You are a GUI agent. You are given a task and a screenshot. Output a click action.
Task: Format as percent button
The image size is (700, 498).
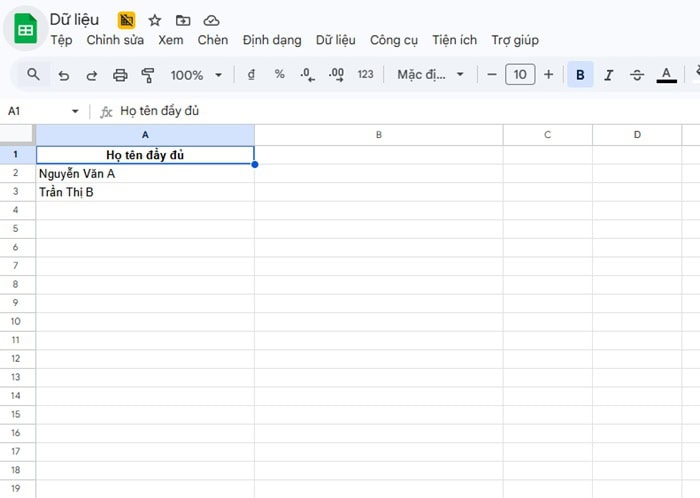pos(279,75)
